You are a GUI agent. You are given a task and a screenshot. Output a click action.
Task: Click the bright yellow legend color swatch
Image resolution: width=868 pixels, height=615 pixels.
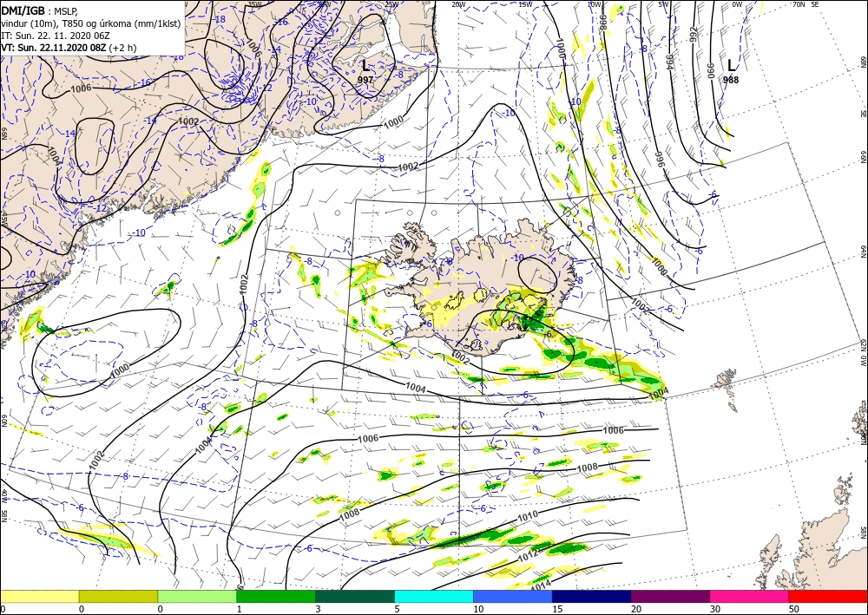coord(40,596)
